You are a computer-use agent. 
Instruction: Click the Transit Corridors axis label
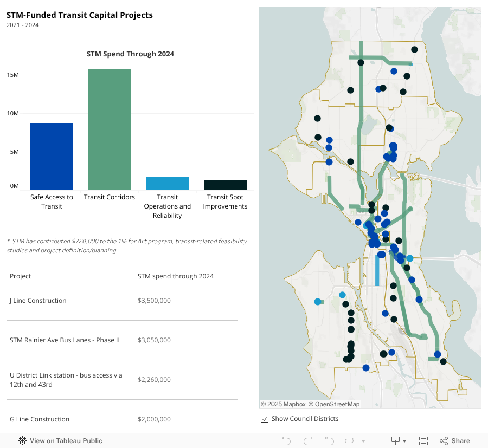[x=109, y=197]
